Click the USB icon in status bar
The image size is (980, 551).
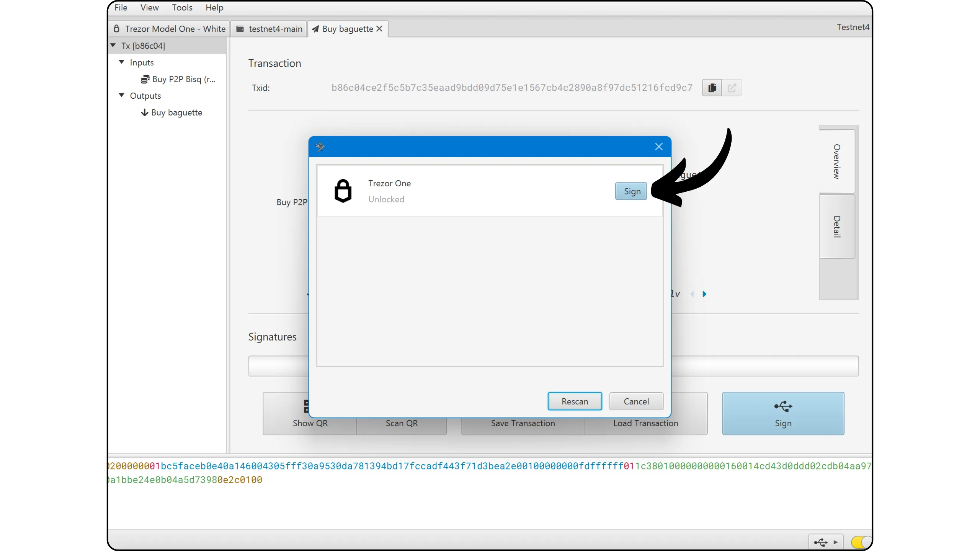click(x=820, y=542)
